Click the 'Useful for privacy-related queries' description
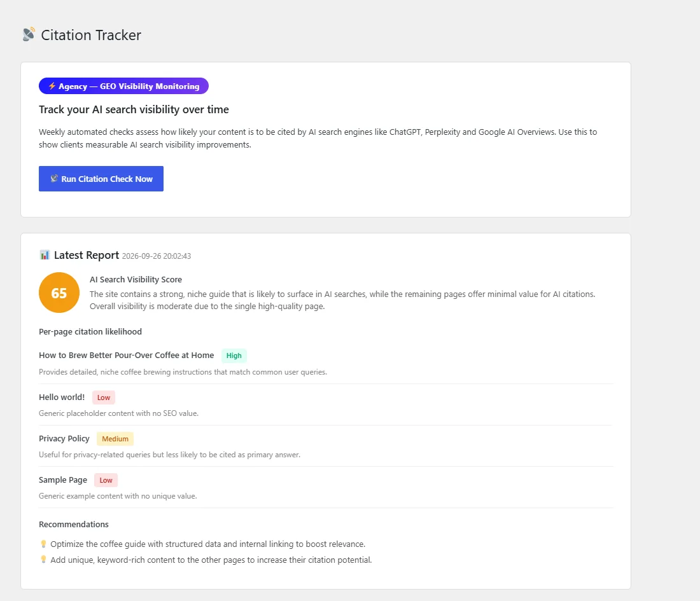Screen dimensions: 700x601 point(170,455)
